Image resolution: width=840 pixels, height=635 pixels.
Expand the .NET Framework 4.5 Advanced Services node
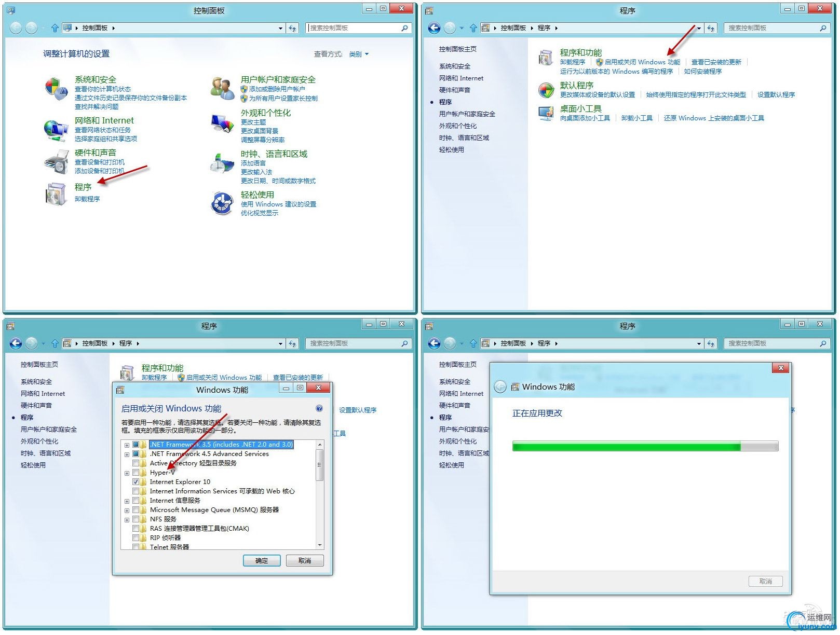[127, 454]
